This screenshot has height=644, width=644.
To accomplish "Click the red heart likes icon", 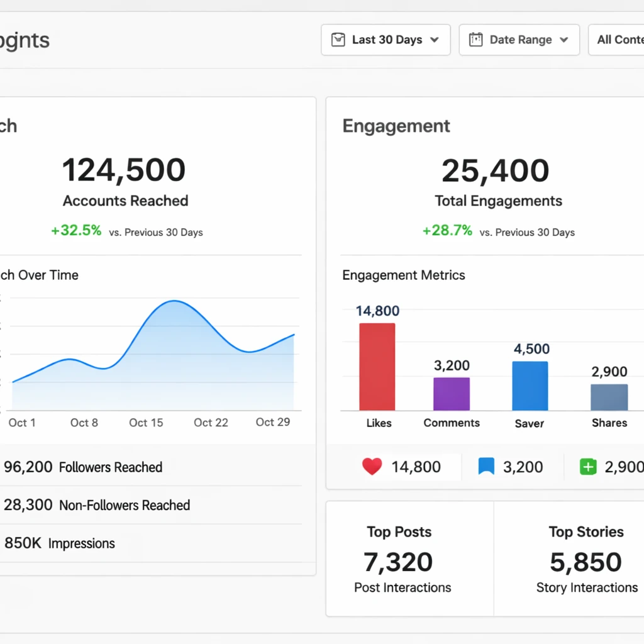I will tap(372, 467).
